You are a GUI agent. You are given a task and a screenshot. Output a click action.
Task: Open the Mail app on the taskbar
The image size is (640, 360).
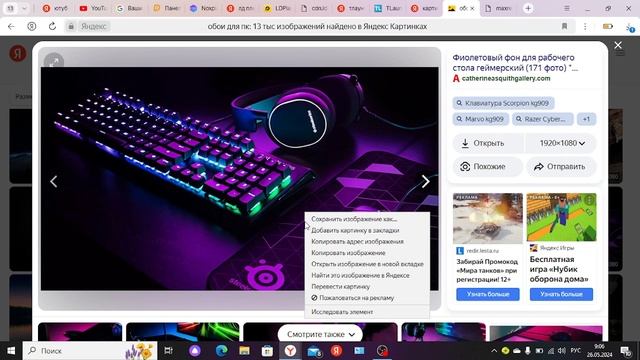[314, 351]
